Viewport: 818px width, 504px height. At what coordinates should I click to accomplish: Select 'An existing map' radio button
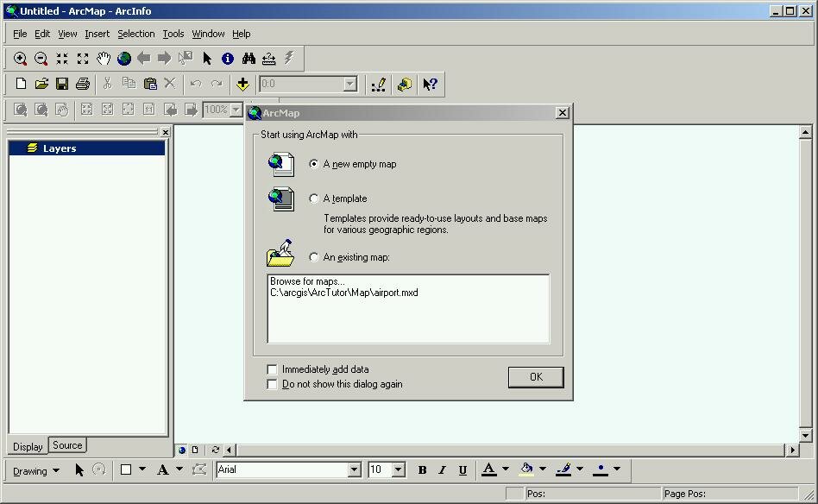click(313, 257)
